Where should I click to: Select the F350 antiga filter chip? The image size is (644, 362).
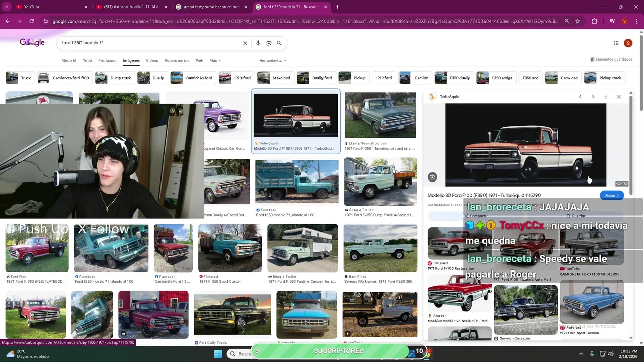pos(496,78)
